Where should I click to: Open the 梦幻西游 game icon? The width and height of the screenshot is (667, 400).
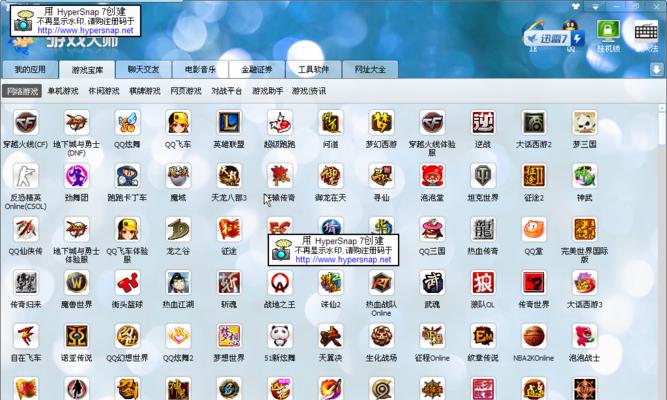click(x=381, y=123)
